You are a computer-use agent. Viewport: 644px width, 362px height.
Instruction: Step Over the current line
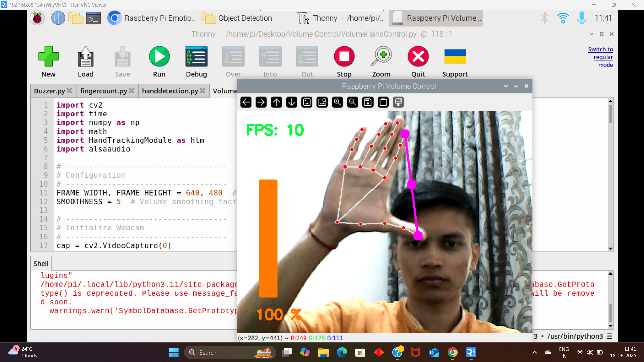[x=233, y=56]
